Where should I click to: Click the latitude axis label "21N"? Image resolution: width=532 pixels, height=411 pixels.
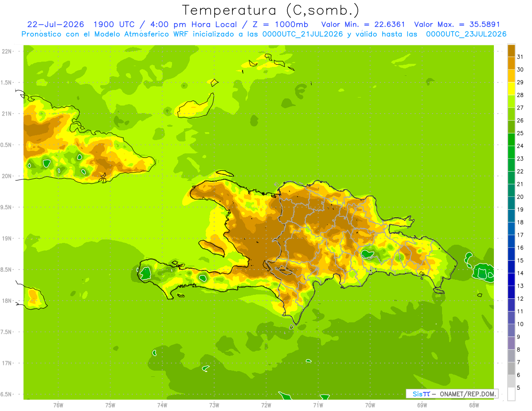pyautogui.click(x=7, y=114)
